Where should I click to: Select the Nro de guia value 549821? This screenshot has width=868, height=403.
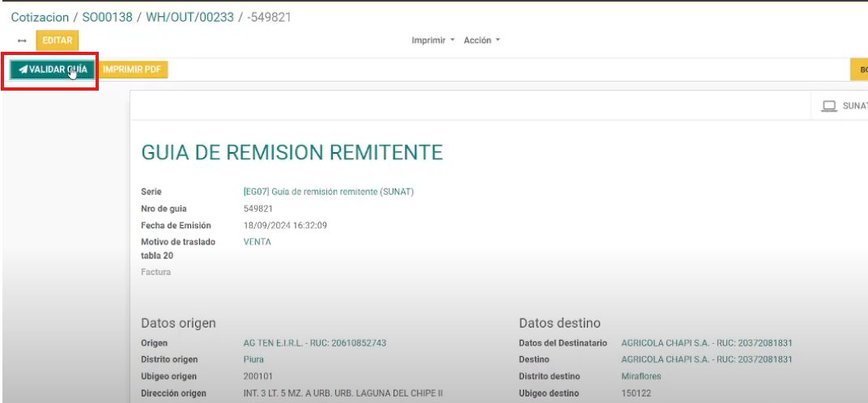click(258, 209)
